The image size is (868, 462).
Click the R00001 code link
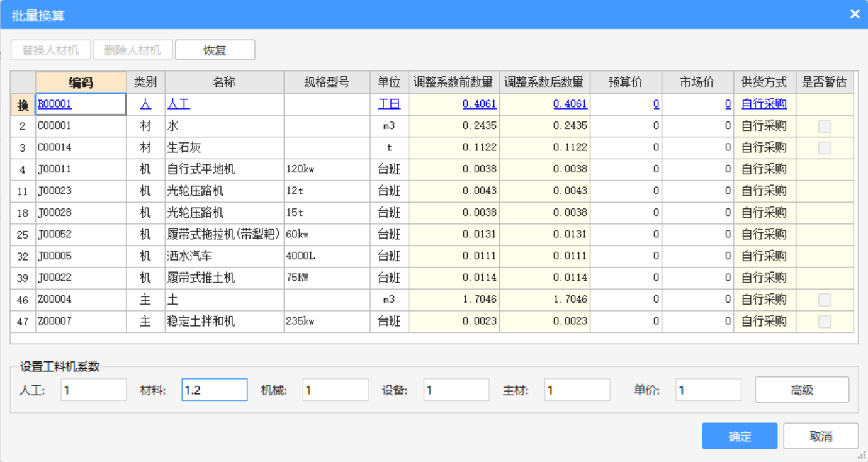(x=55, y=104)
